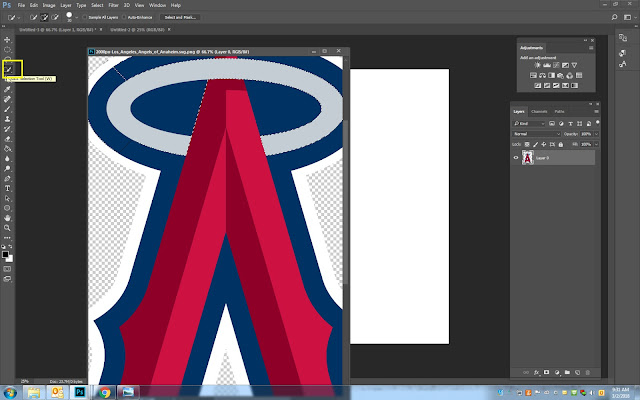Select the Horizontal Type tool

coord(7,189)
